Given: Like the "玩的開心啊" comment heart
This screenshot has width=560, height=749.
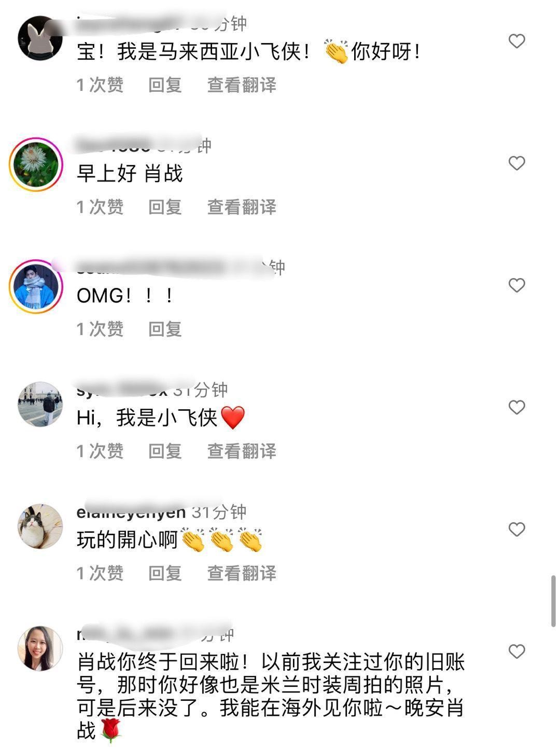Looking at the screenshot, I should click(516, 529).
